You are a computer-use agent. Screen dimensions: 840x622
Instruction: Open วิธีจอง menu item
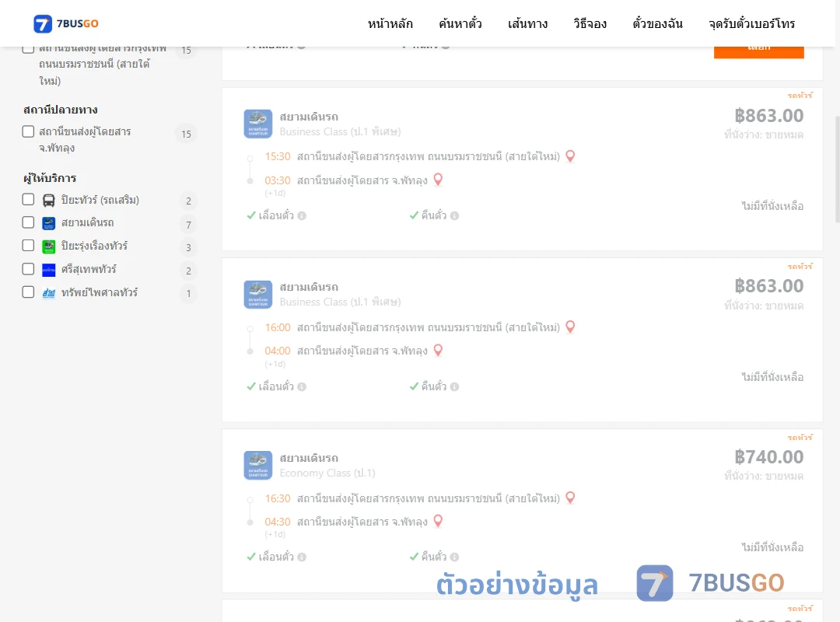590,24
